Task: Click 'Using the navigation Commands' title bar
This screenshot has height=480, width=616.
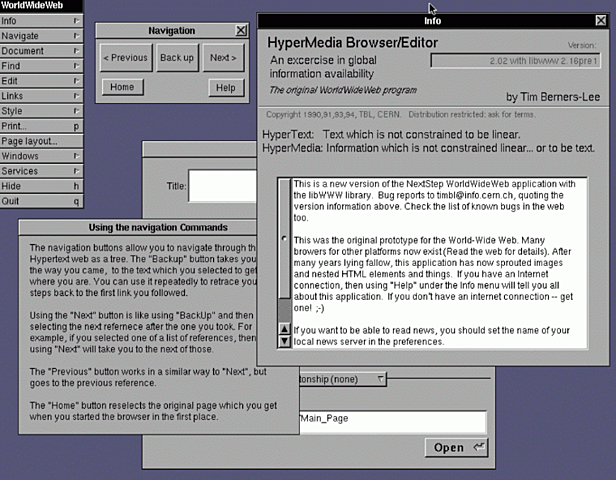Action: 138,227
